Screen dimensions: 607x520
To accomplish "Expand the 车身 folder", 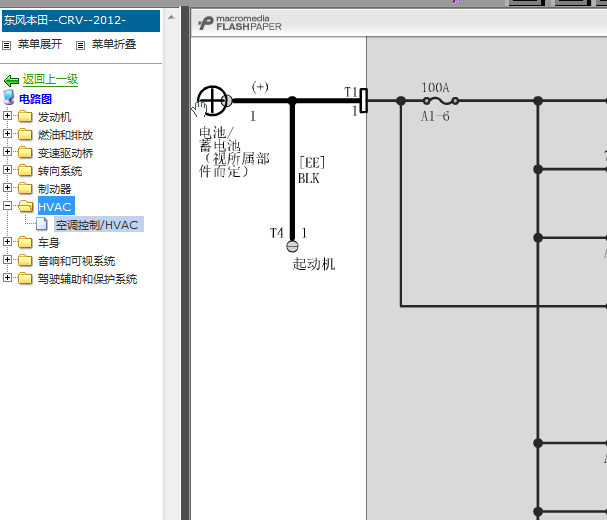I will [x=7, y=242].
